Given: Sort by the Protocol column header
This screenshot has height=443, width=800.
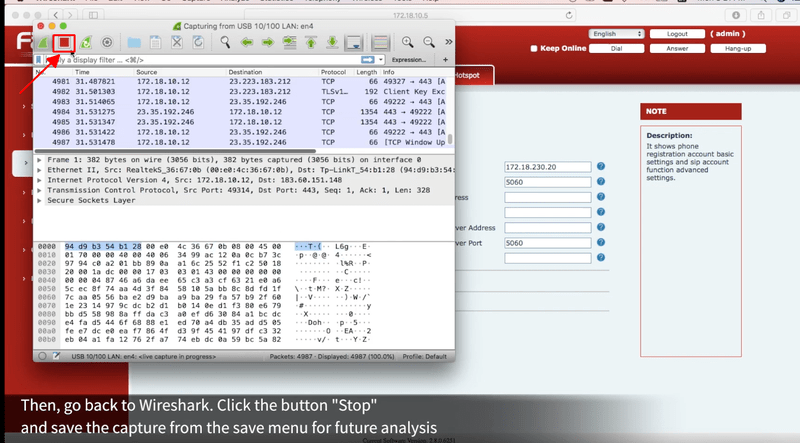Looking at the screenshot, I should pyautogui.click(x=333, y=73).
